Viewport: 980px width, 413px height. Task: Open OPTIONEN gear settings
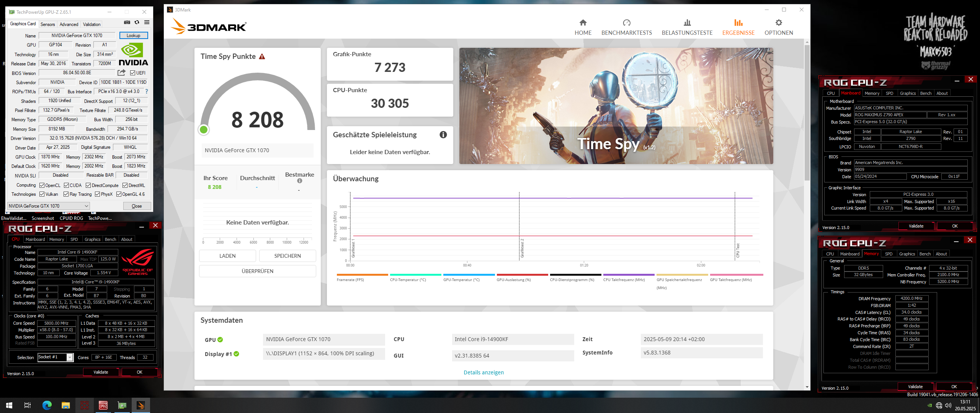tap(778, 28)
